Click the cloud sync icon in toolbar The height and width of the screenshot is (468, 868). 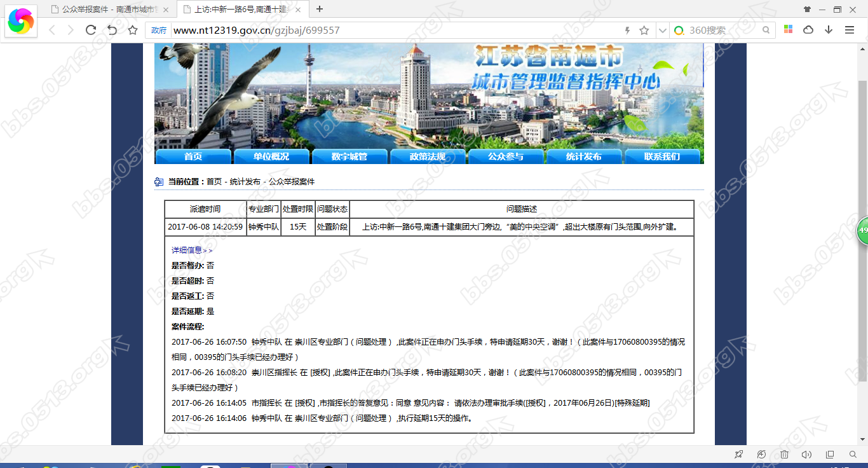coord(807,29)
